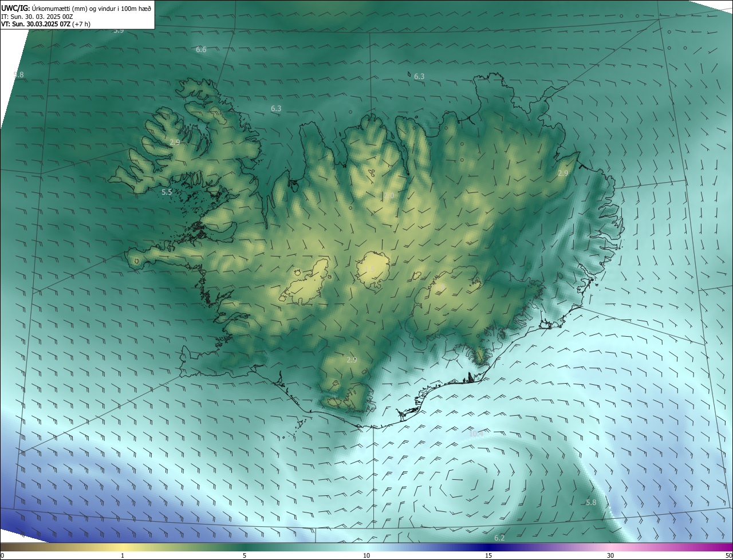
Task: Click the 6.3 label near Grímsey island
Action: tap(419, 76)
